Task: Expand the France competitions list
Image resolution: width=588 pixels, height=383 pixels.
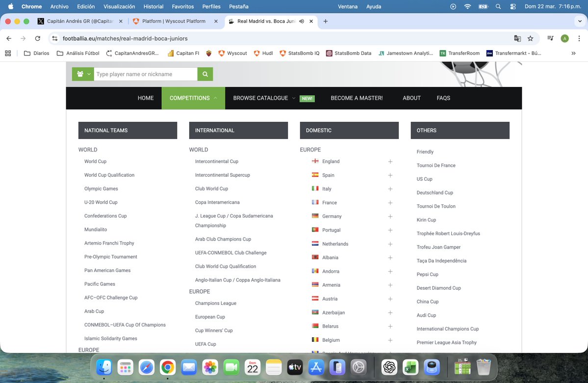Action: point(390,203)
